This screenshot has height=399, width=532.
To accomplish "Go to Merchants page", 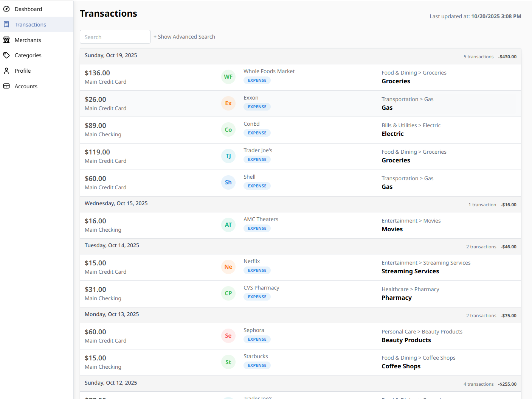I will (x=37, y=40).
